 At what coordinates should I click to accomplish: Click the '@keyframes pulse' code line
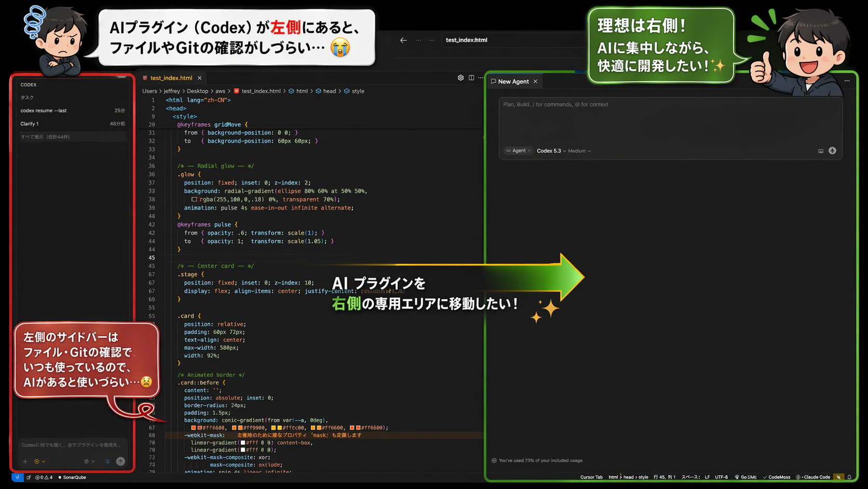pos(207,224)
